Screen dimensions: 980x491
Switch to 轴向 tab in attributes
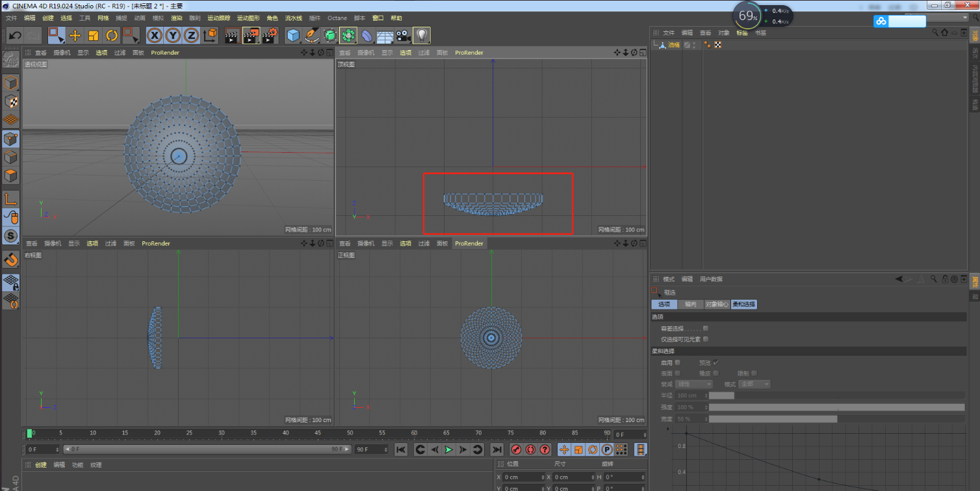point(691,304)
